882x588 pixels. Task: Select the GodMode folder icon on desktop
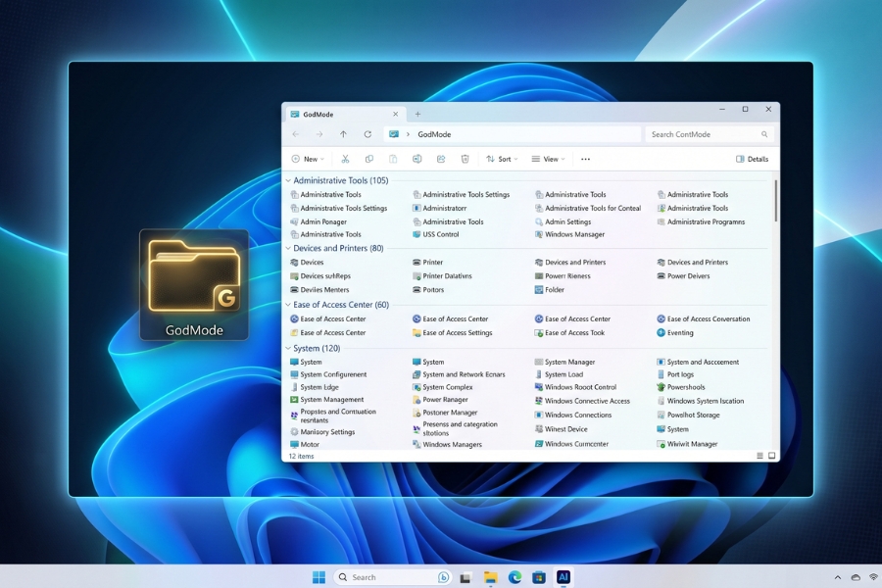coord(194,285)
